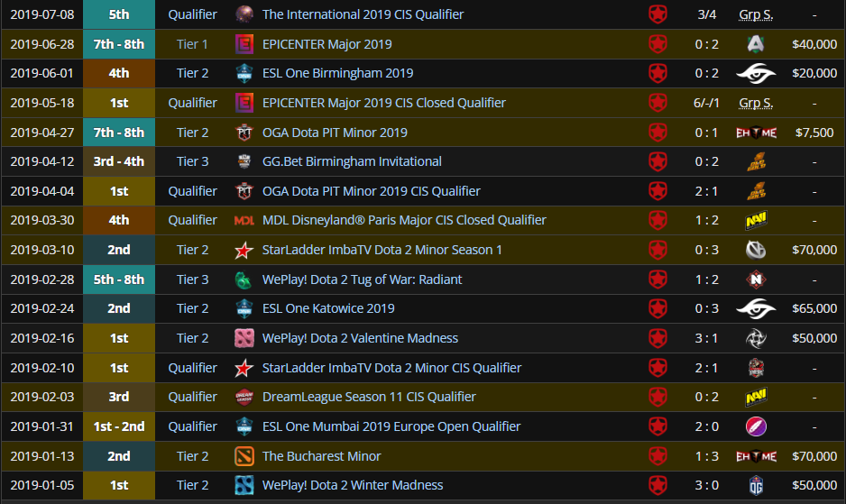Click the Natus Vincere logo in the MDL Disneyland row
846x504 pixels.
755,220
